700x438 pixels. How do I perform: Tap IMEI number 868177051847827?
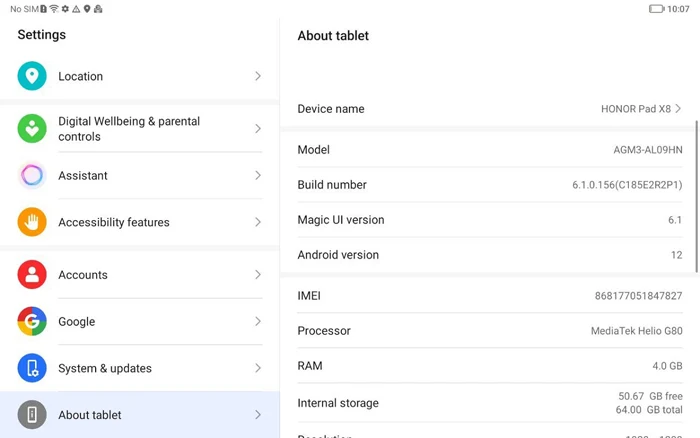[x=638, y=296]
